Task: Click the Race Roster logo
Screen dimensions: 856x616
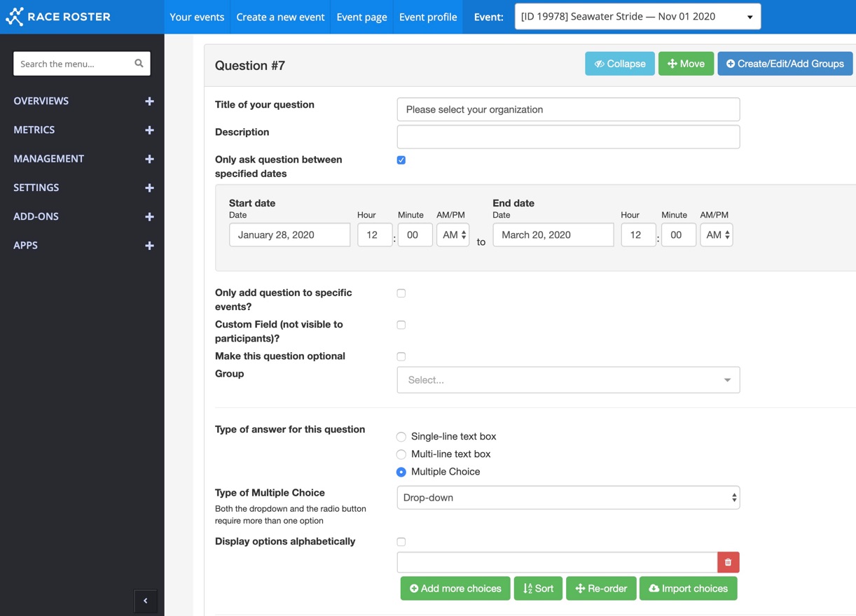Action: click(58, 17)
